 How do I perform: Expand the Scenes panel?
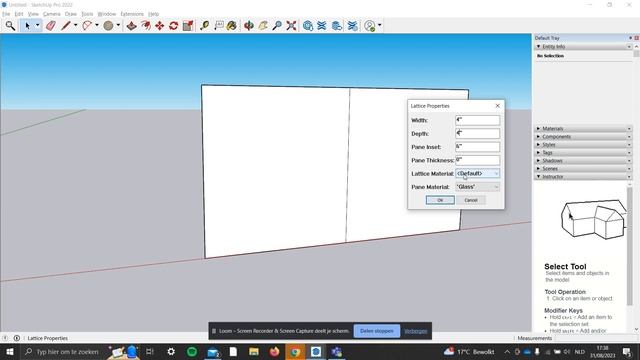click(583, 169)
